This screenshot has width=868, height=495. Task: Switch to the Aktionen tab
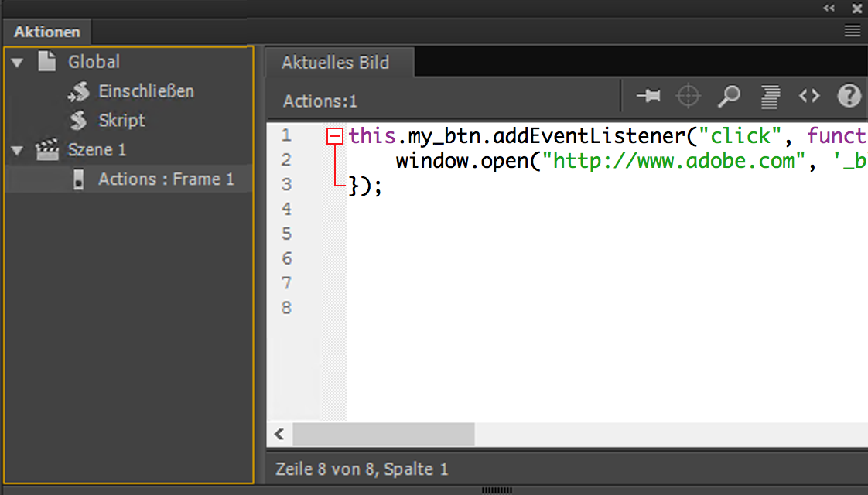pyautogui.click(x=47, y=32)
